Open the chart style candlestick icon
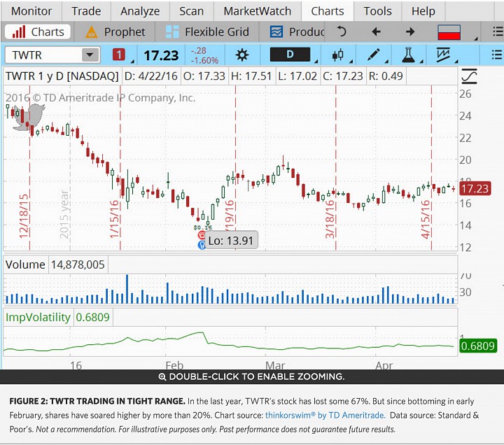 (x=338, y=55)
